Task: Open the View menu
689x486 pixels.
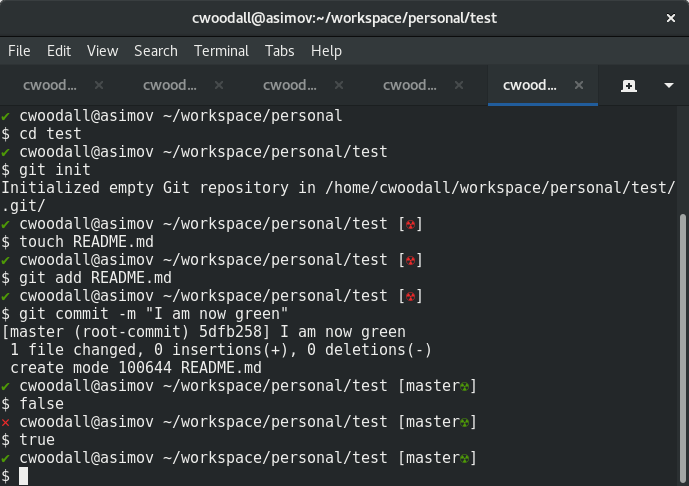Action: (102, 51)
